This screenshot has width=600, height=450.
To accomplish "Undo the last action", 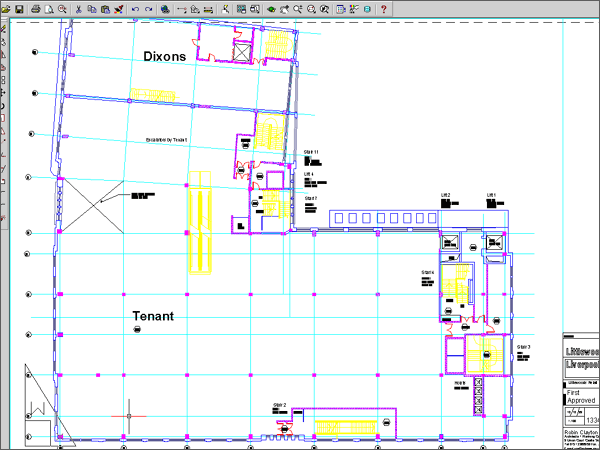I will coord(135,9).
